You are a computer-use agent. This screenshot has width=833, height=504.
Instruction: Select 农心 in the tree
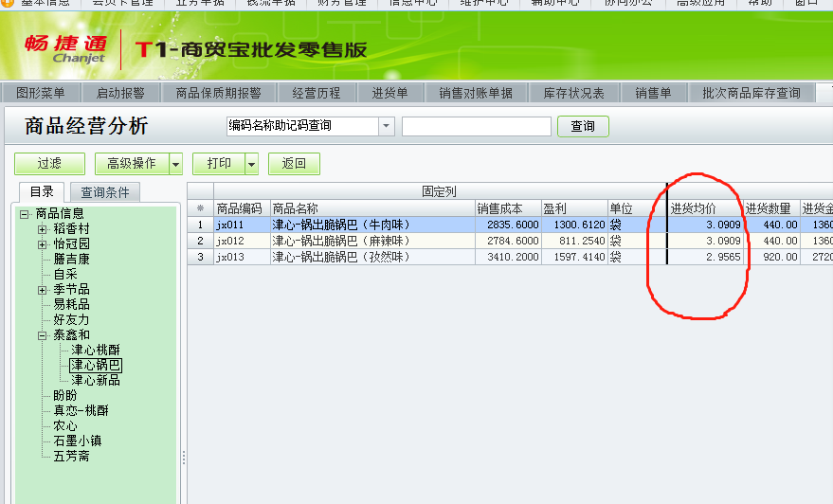click(65, 426)
